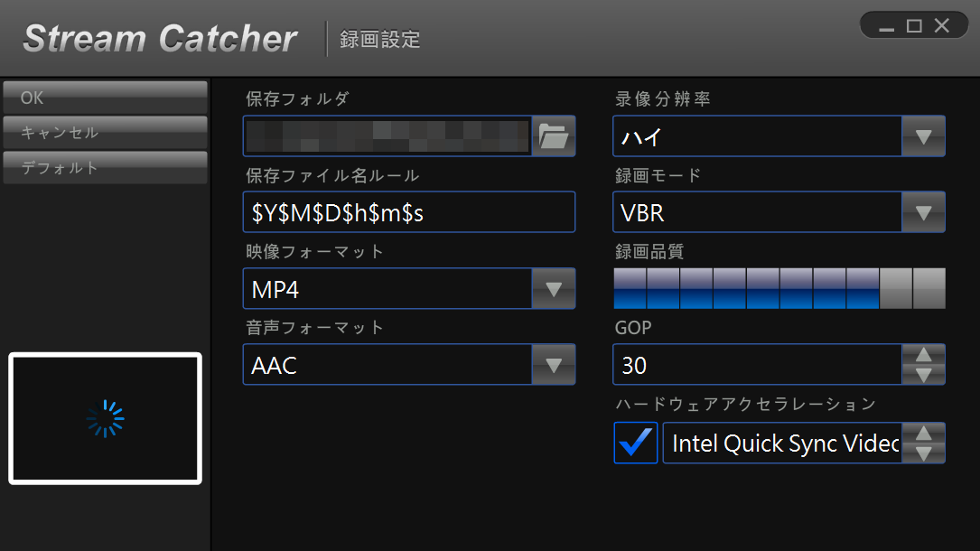The width and height of the screenshot is (980, 551).
Task: Click the ninth segment of the 録画品質 bar
Action: pyautogui.click(x=896, y=289)
